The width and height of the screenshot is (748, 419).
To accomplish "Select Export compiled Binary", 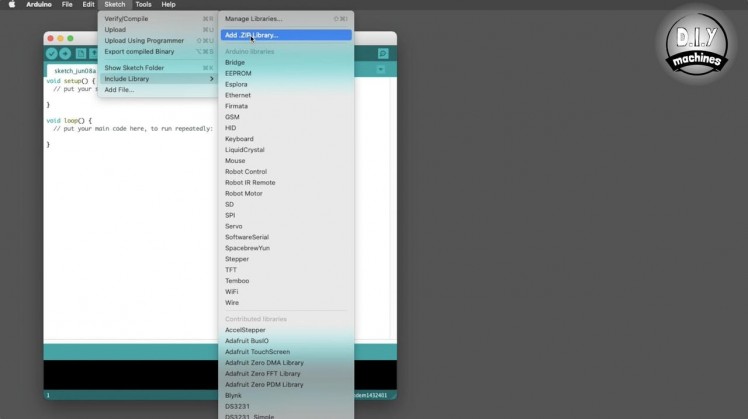I will click(x=158, y=52).
